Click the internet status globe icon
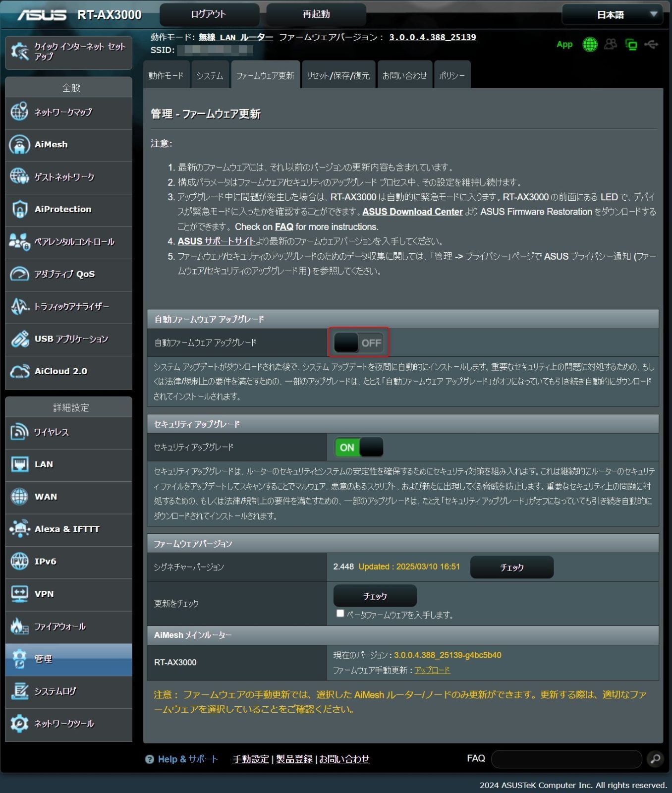 click(x=590, y=45)
